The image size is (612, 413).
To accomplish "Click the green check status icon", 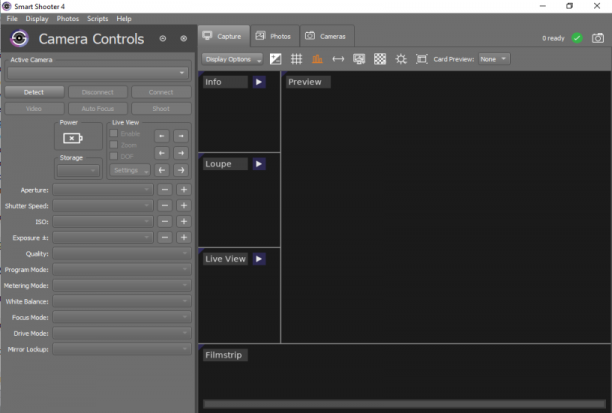I will (x=577, y=38).
